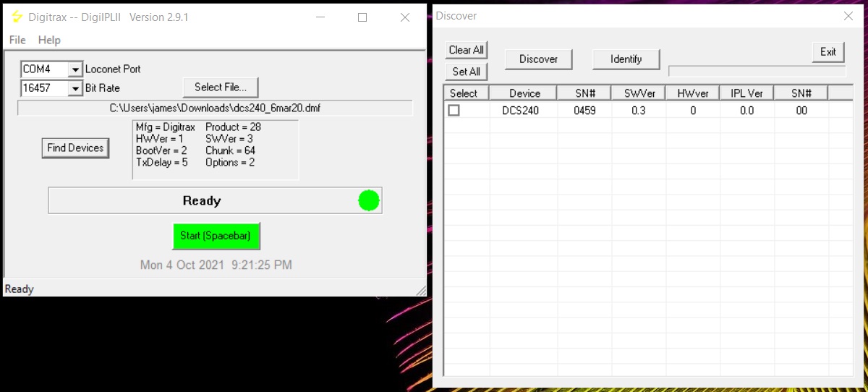Viewport: 868px width, 392px height.
Task: Expand the COM4 Loconet Port dropdown
Action: pyautogui.click(x=75, y=69)
